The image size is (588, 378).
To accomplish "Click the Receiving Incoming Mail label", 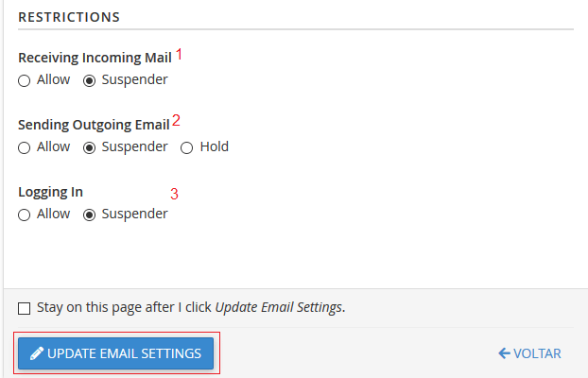I will [x=95, y=58].
